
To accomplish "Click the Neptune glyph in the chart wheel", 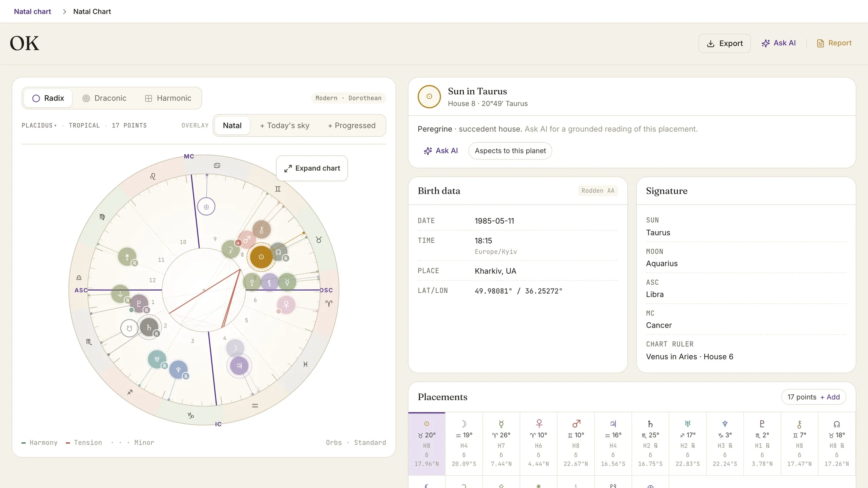I will (x=178, y=370).
